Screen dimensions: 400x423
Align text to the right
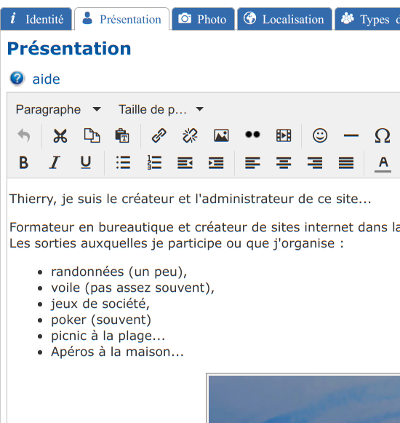click(315, 163)
